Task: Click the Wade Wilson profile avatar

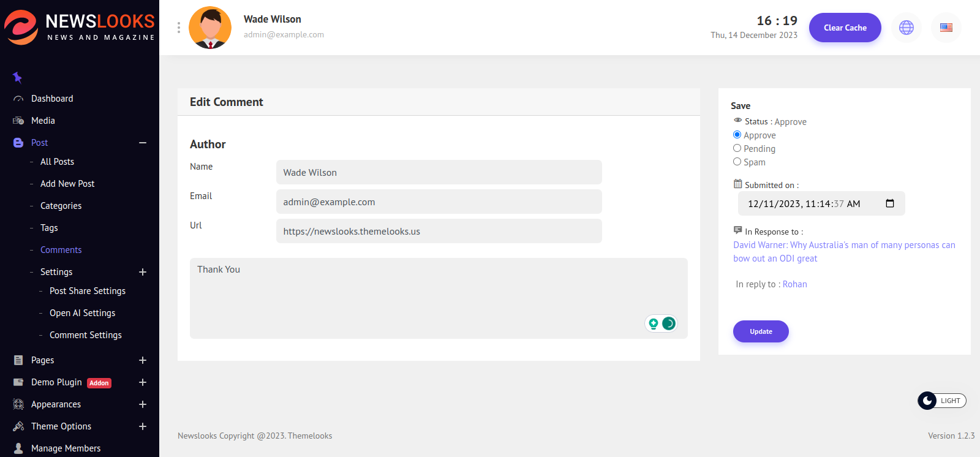Action: tap(210, 28)
